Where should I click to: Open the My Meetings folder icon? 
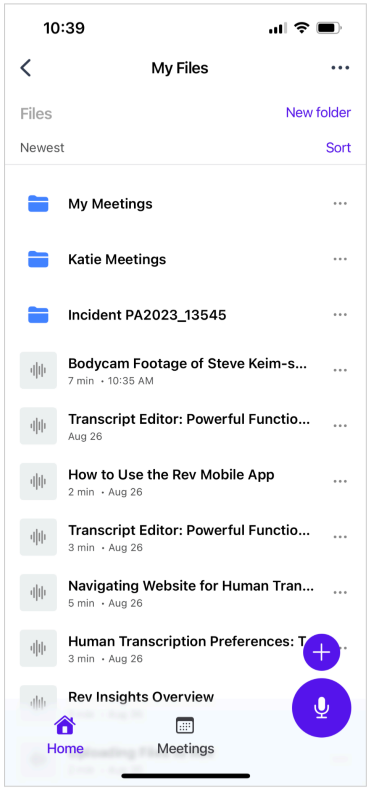38,204
